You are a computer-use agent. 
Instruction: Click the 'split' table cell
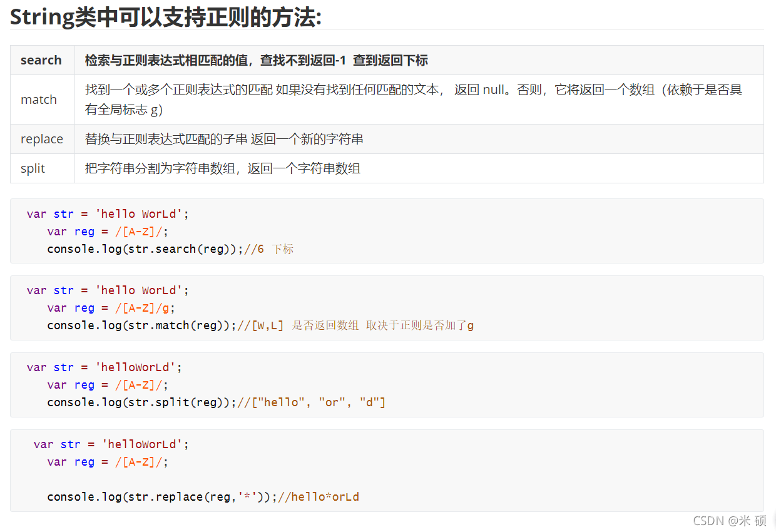point(42,168)
